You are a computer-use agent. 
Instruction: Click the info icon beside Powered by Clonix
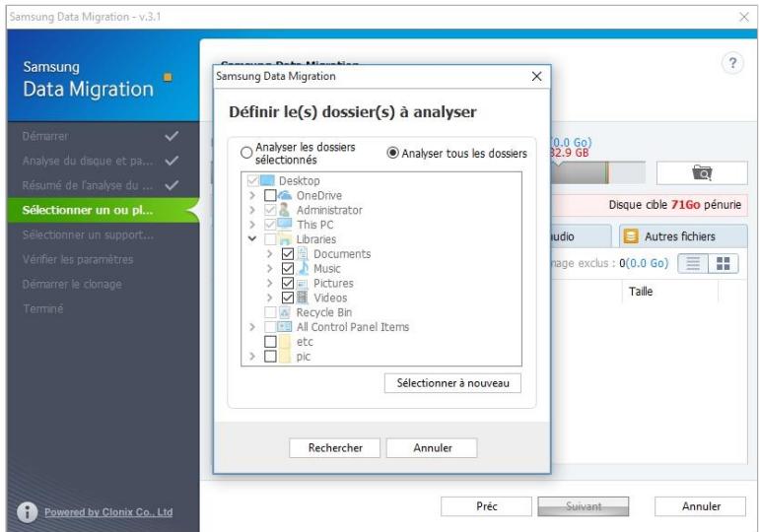pyautogui.click(x=28, y=511)
